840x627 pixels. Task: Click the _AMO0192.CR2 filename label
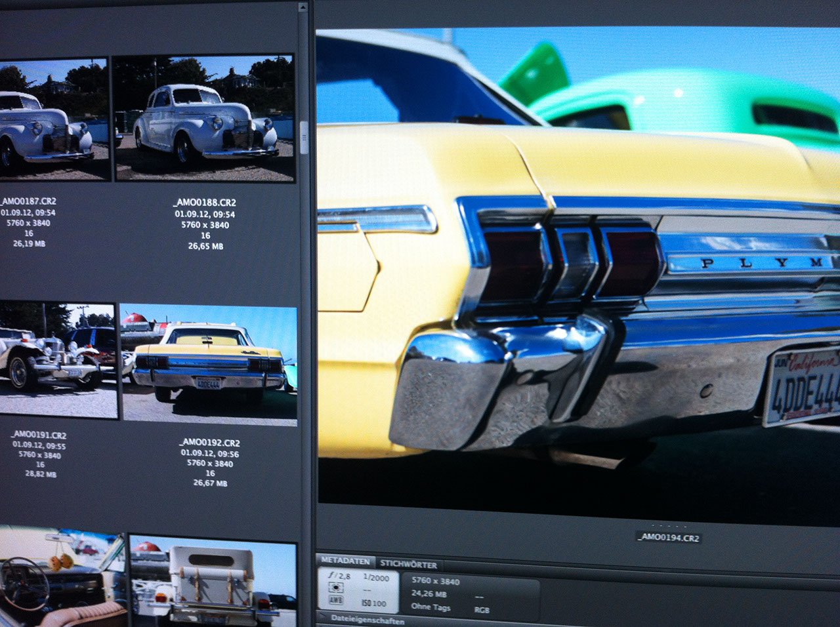coord(210,443)
